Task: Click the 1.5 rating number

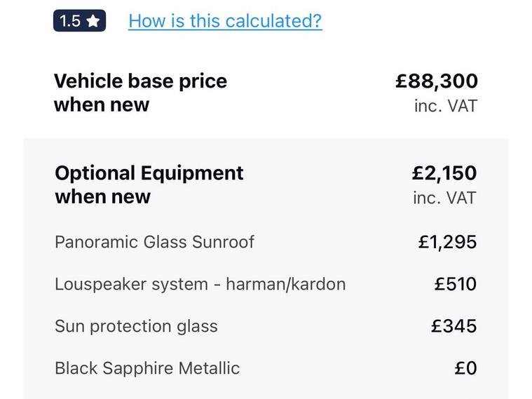Action: click(70, 21)
